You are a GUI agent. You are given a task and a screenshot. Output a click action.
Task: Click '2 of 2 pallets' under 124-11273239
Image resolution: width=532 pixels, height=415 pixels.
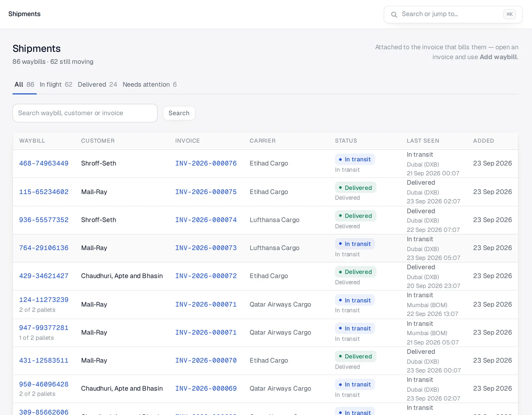pos(37,310)
